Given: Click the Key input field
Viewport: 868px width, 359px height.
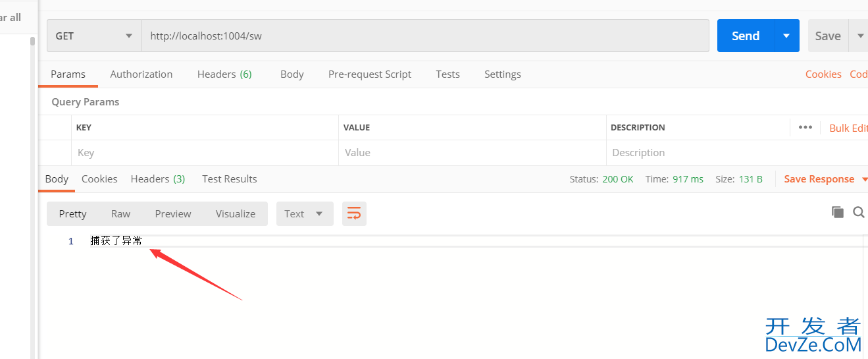Looking at the screenshot, I should click(x=205, y=152).
